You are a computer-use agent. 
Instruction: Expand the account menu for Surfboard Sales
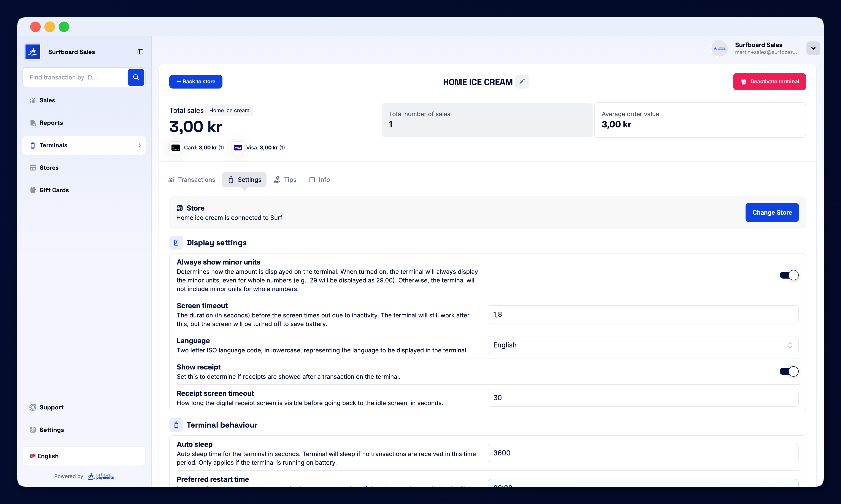tap(813, 48)
